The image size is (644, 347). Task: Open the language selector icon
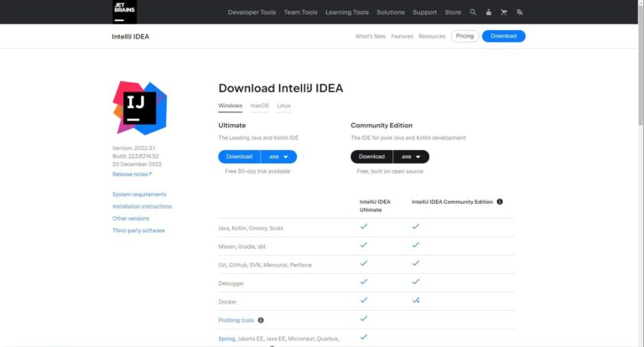(520, 13)
